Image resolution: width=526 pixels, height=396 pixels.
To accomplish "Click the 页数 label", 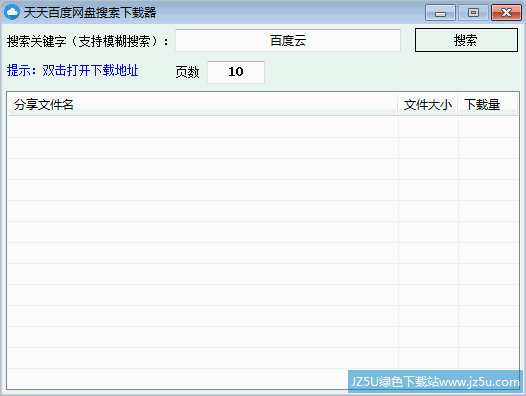I will point(187,72).
